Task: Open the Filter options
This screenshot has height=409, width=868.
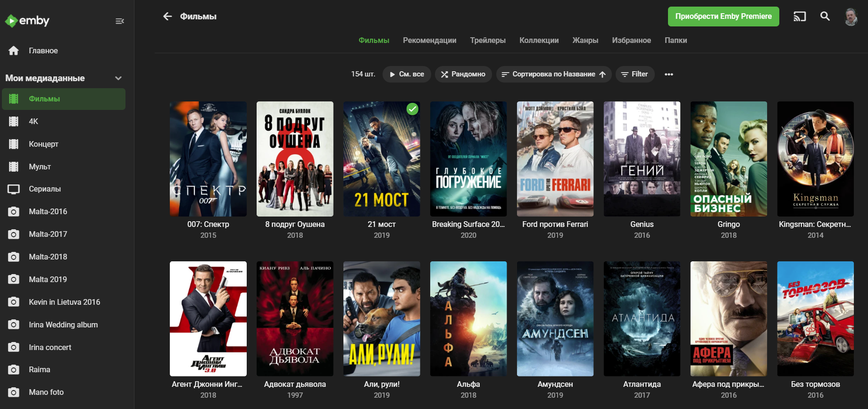Action: [x=634, y=75]
